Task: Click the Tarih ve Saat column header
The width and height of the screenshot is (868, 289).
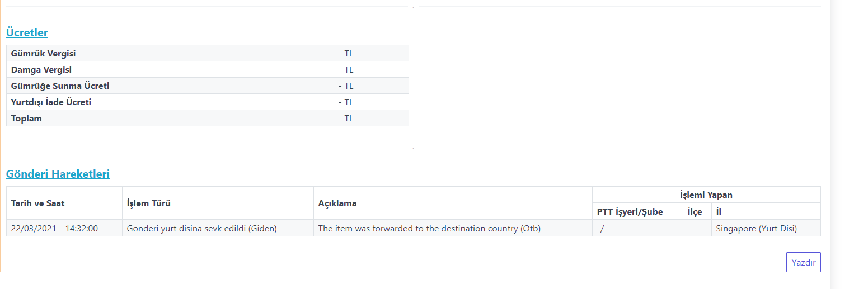Action: pyautogui.click(x=37, y=203)
